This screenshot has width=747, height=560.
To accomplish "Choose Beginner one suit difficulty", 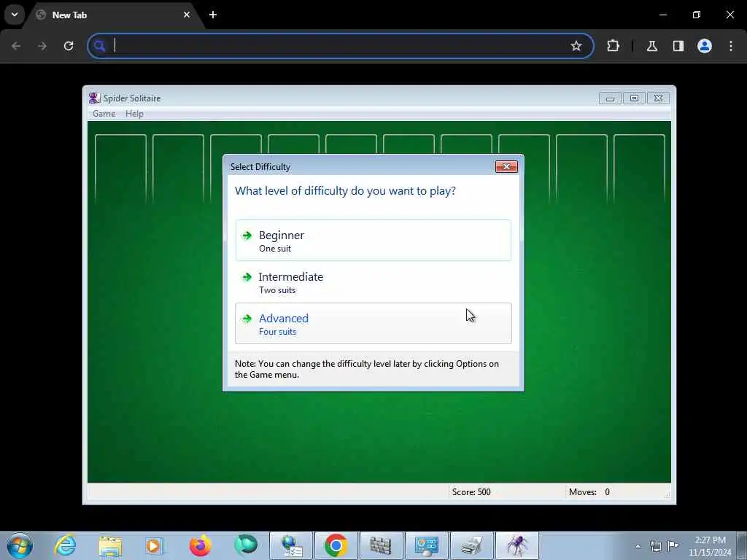I will point(373,241).
